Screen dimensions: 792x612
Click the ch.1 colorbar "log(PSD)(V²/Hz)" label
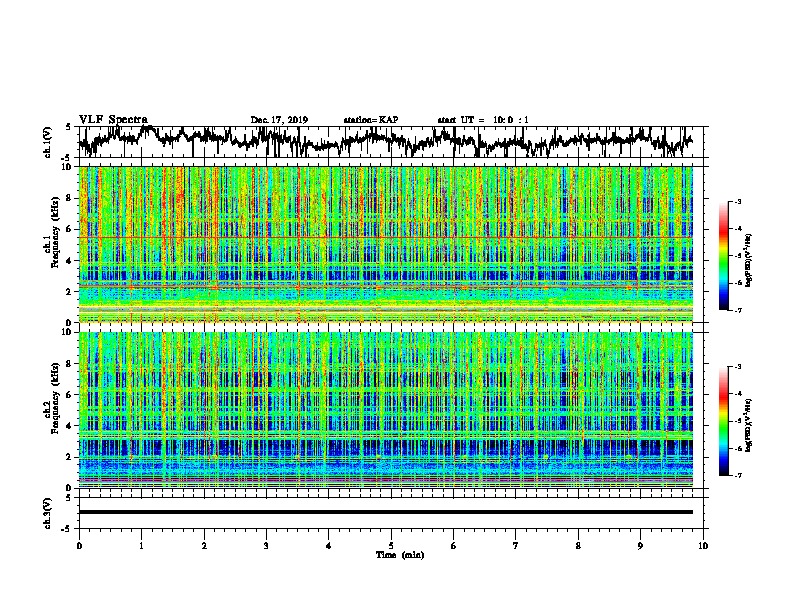[749, 260]
